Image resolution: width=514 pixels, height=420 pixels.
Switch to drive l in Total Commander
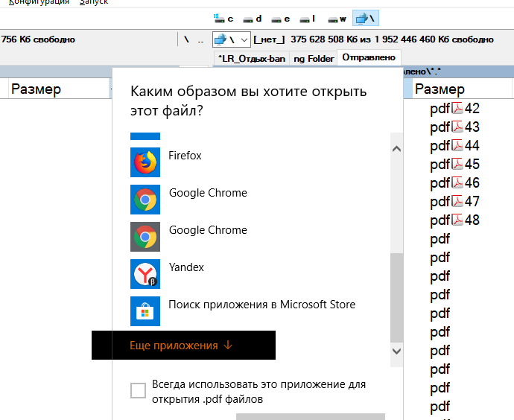pyautogui.click(x=308, y=19)
